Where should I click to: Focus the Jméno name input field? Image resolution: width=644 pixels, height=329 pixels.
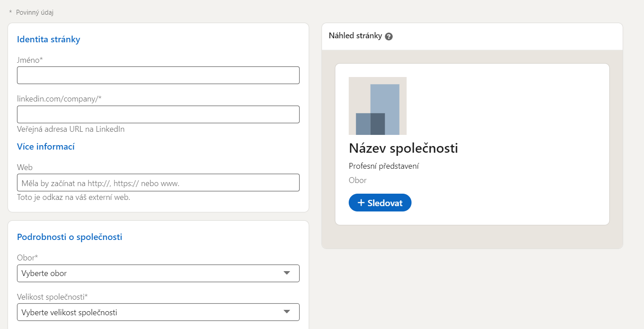coord(158,75)
